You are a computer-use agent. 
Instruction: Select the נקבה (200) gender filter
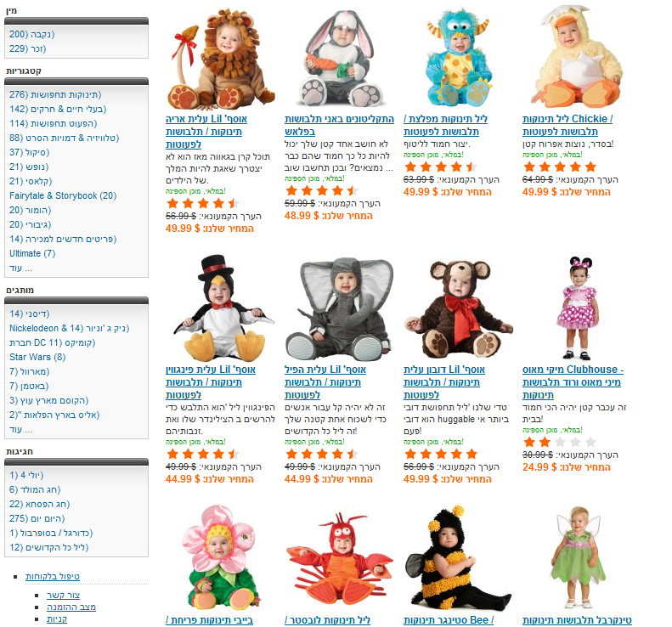pyautogui.click(x=31, y=34)
